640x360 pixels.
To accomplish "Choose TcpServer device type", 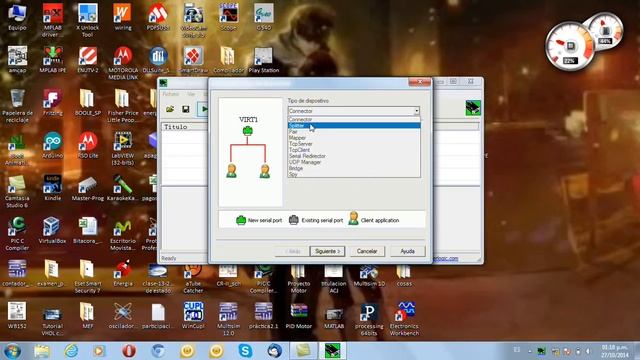I will pos(354,144).
